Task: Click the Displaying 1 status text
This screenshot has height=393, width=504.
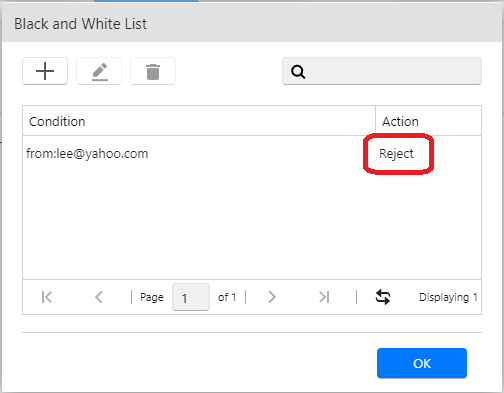Action: pyautogui.click(x=448, y=297)
